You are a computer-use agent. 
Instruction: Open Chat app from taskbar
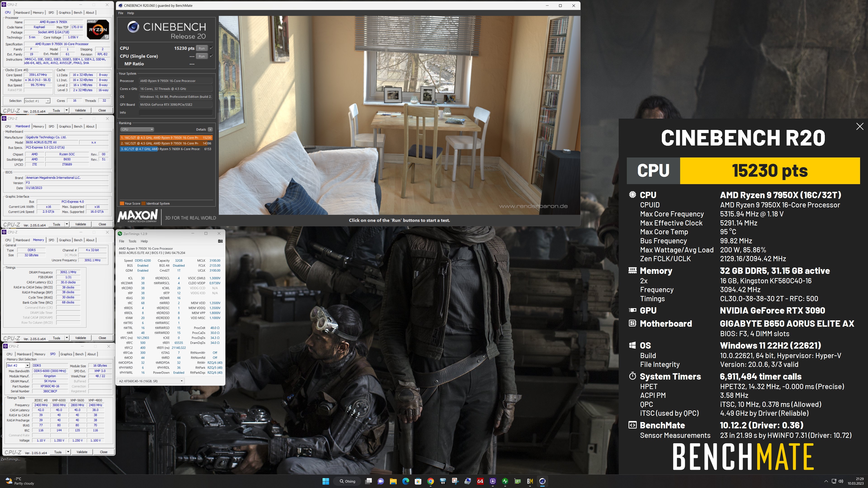[381, 481]
